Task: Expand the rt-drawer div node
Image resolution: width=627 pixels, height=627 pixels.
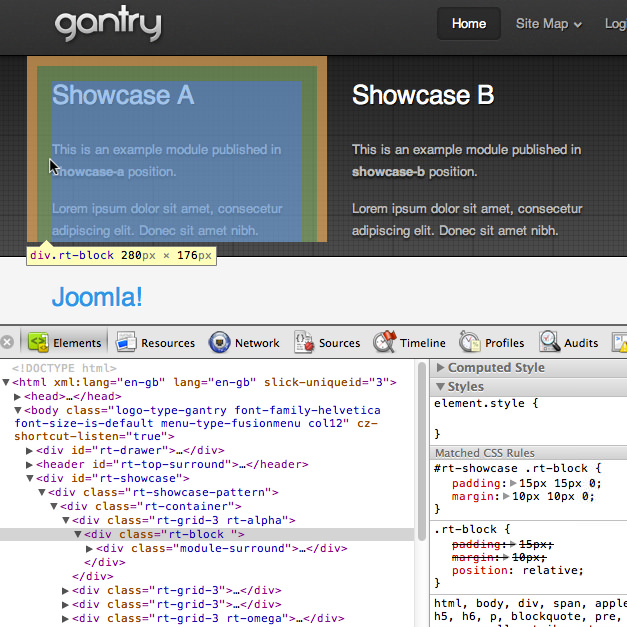Action: [x=30, y=450]
